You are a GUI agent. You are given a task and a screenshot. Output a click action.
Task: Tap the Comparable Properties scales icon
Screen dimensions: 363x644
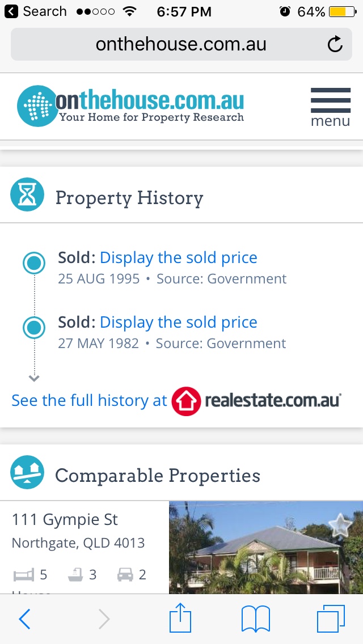27,473
